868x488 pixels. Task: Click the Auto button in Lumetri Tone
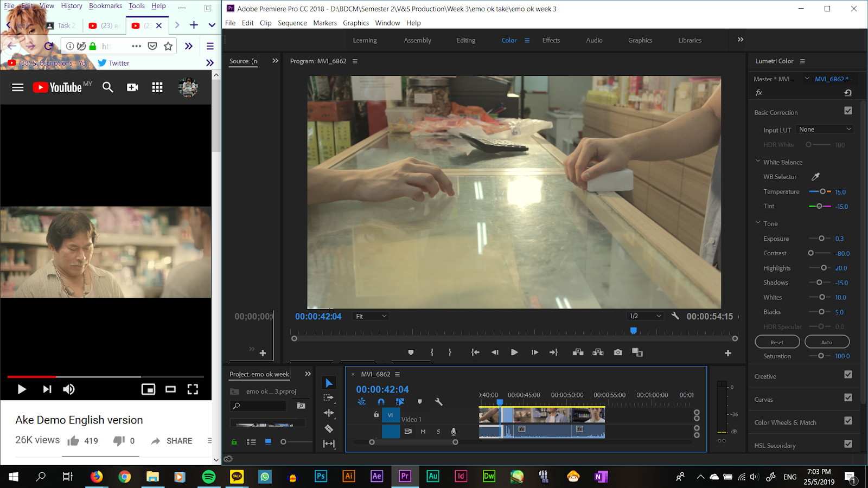coord(827,342)
